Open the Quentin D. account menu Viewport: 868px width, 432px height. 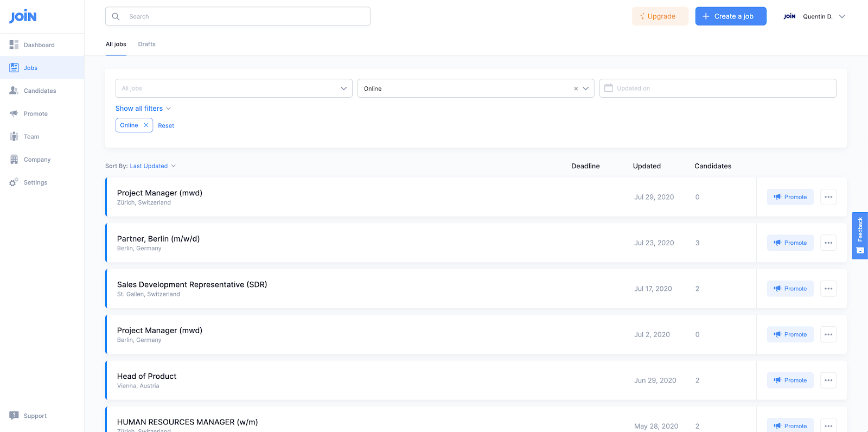[824, 16]
